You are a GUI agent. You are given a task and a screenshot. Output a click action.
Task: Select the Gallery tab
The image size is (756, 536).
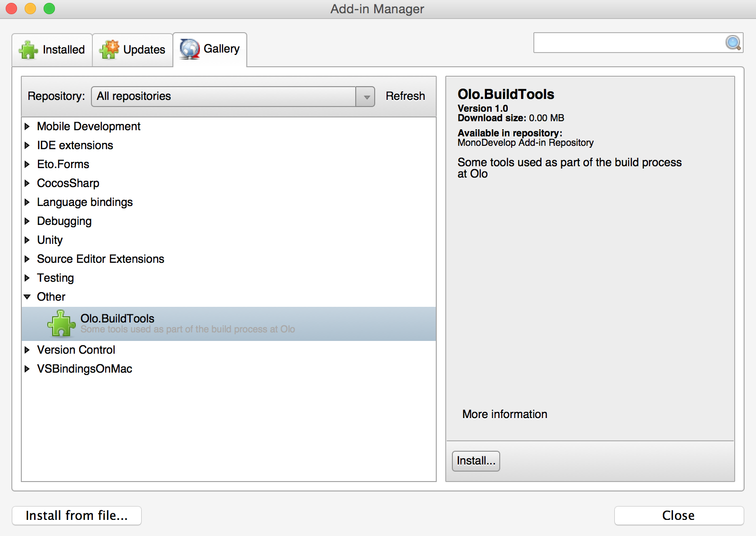[x=210, y=49]
